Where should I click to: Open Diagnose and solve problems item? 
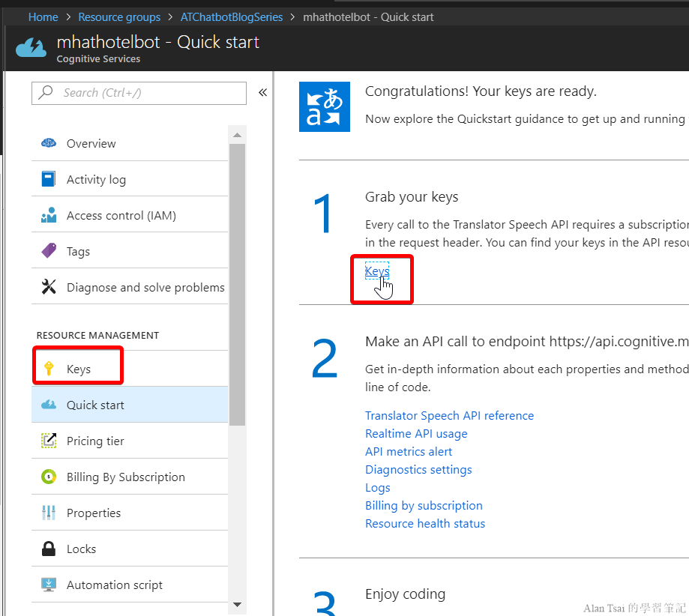[x=130, y=287]
